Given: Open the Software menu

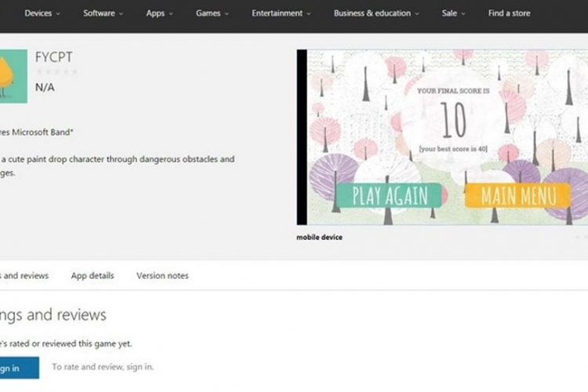Looking at the screenshot, I should coord(103,13).
